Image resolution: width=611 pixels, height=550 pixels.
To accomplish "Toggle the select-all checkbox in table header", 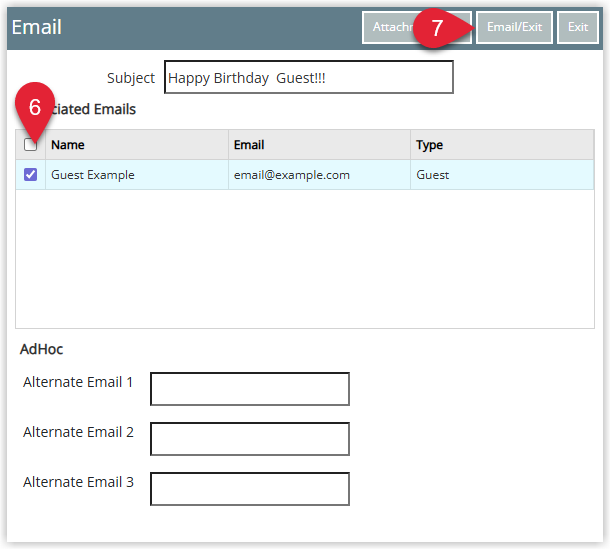I will coord(30,145).
